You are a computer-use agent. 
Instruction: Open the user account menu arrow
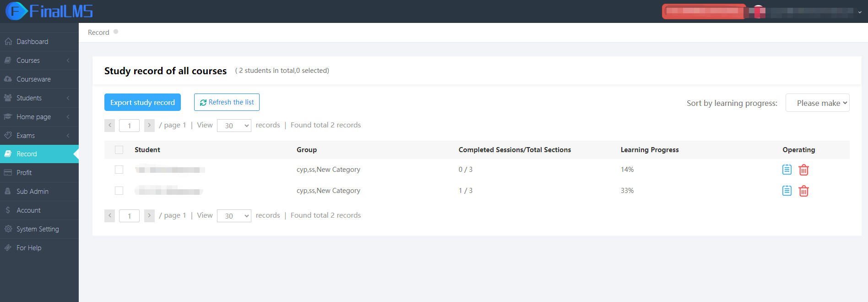(x=860, y=12)
